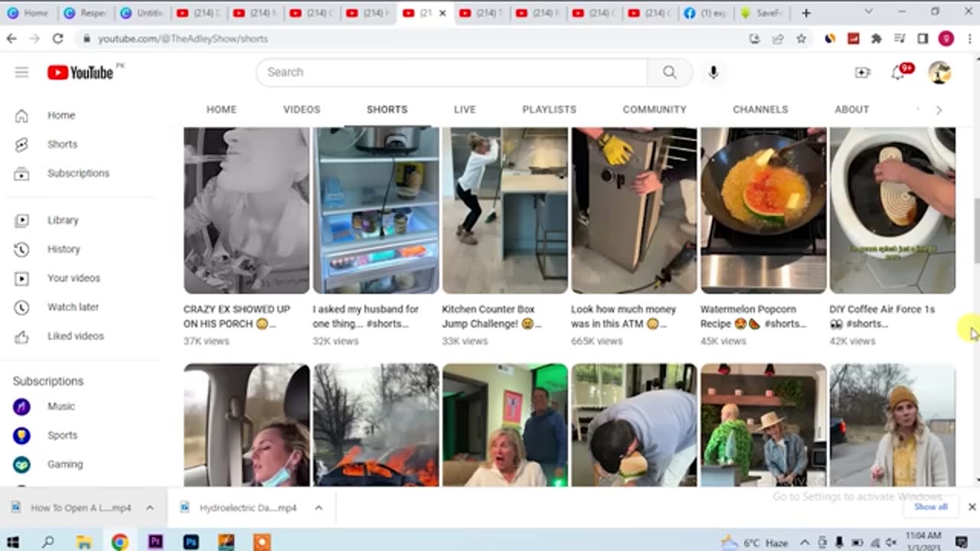Open a new browser tab with plus
Screen dimensions: 980x551
coord(806,13)
